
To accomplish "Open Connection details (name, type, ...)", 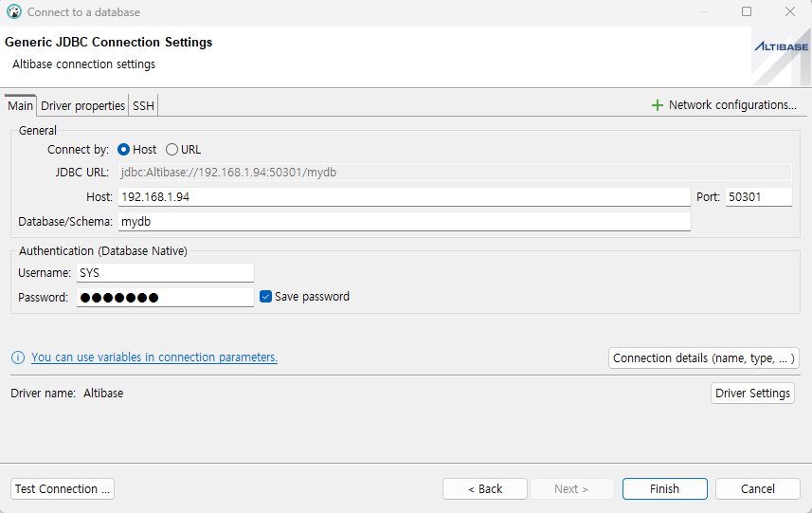I will click(703, 358).
